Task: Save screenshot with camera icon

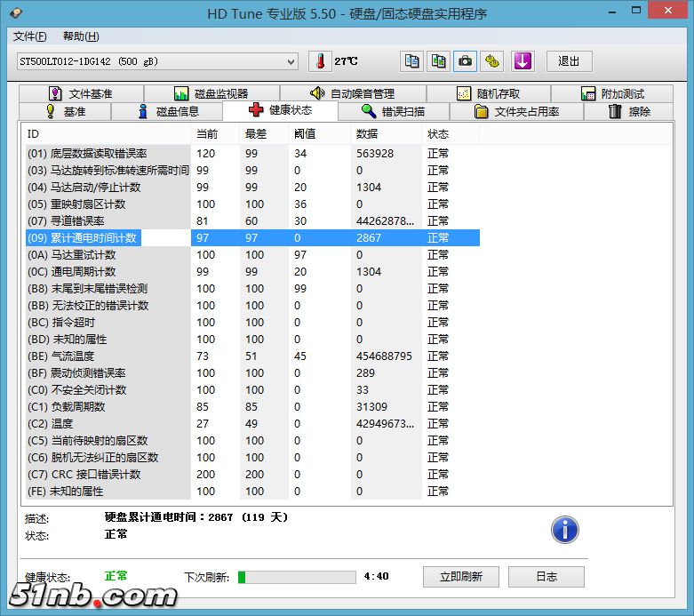Action: (x=465, y=61)
